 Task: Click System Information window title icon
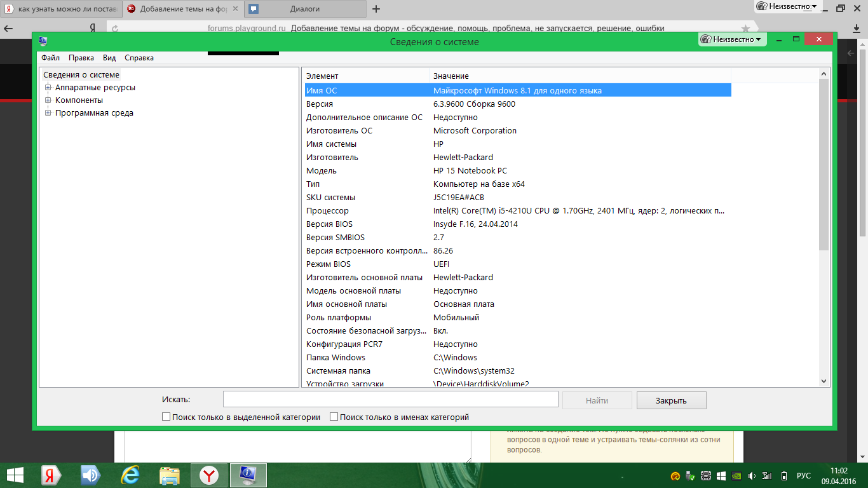pos(43,41)
